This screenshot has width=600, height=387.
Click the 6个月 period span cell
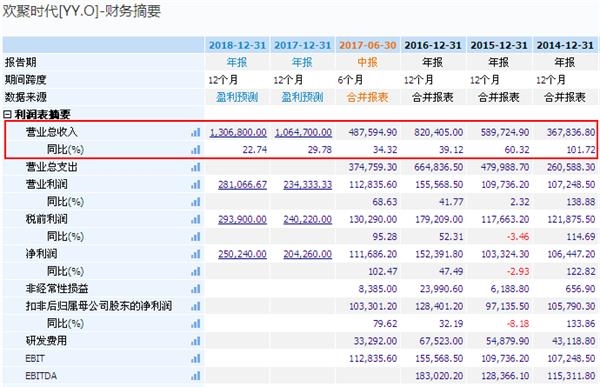(x=350, y=80)
